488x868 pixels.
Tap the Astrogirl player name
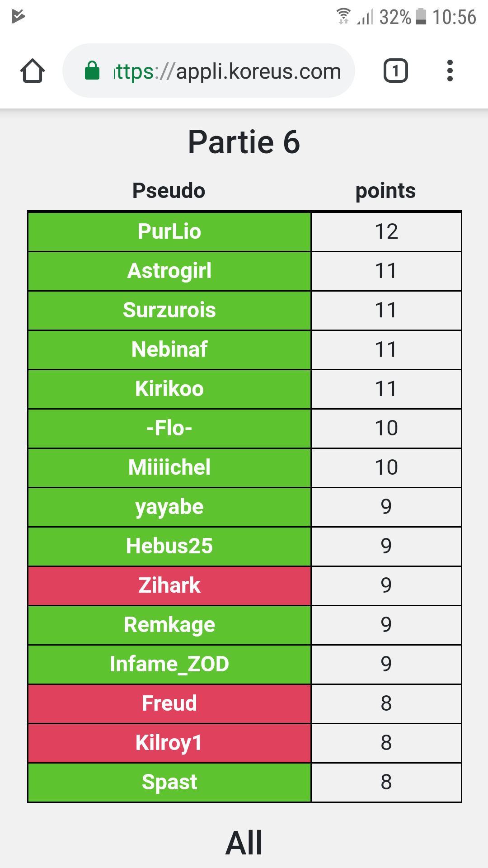point(169,271)
